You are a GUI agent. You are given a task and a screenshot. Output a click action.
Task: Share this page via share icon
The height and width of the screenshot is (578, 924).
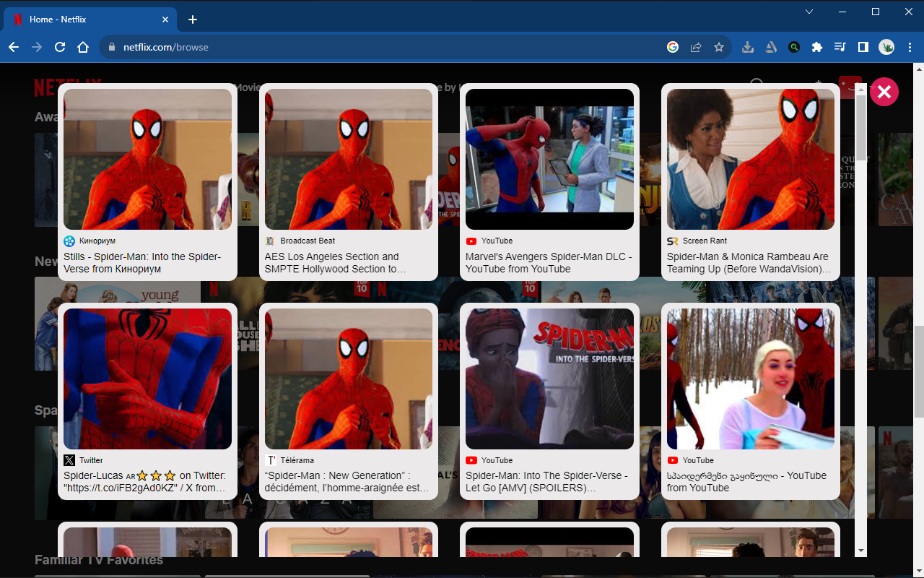pos(696,47)
